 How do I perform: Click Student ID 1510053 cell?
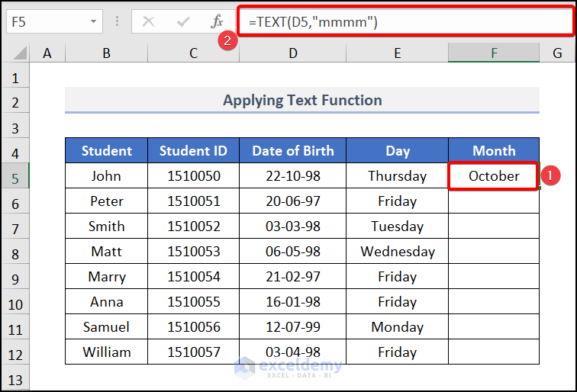(193, 252)
